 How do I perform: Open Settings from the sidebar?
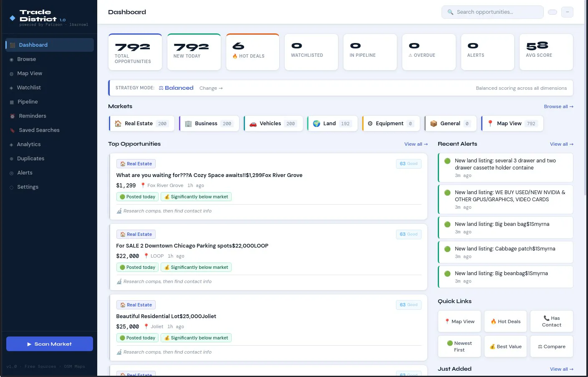[50, 187]
